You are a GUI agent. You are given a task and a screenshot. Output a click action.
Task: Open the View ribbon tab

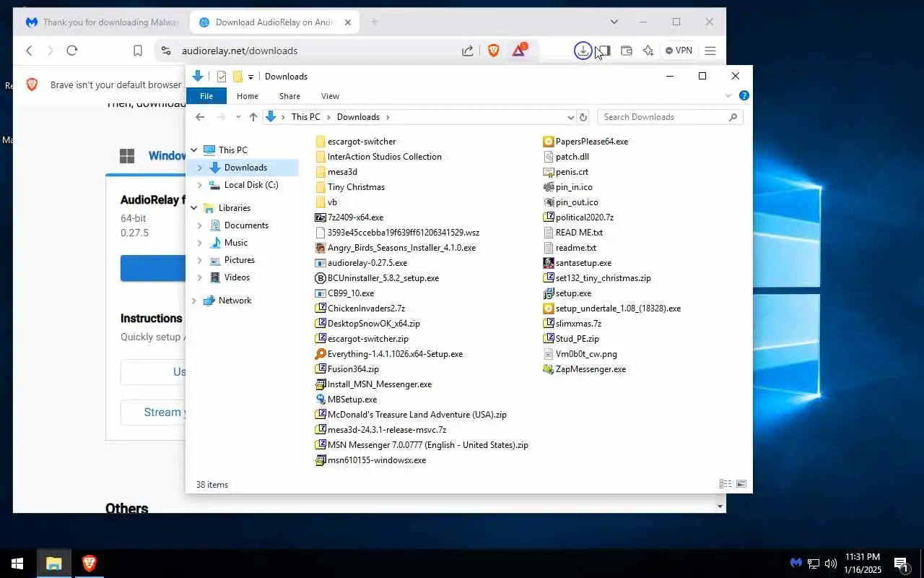330,96
